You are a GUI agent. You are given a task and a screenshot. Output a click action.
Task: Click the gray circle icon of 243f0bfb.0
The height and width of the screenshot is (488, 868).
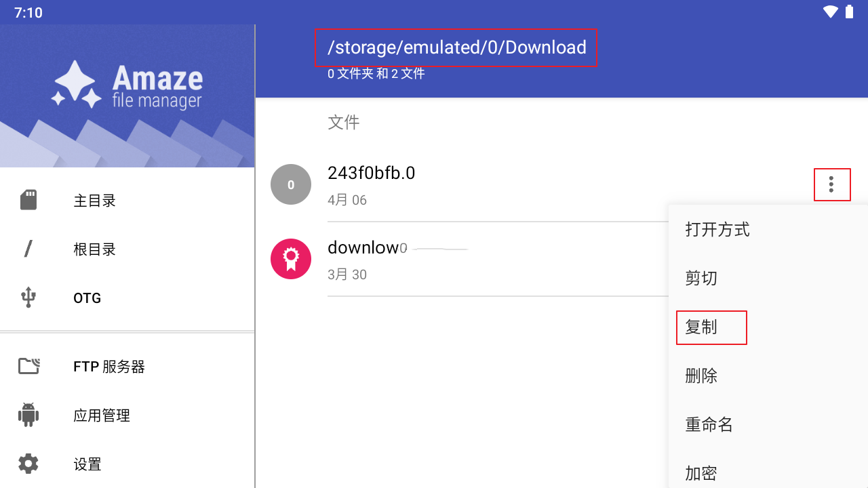click(291, 184)
